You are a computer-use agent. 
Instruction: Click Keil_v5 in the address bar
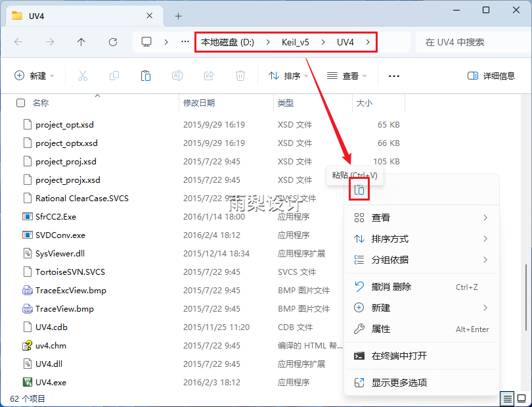296,42
